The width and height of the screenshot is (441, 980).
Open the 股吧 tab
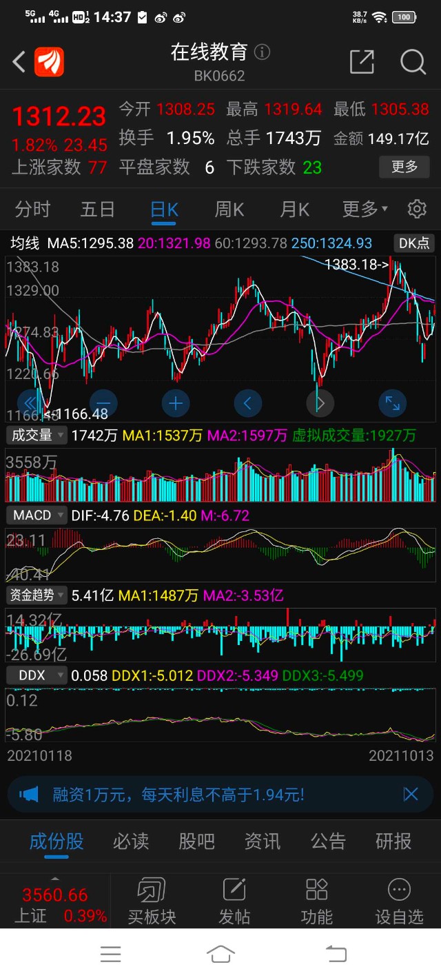(196, 841)
